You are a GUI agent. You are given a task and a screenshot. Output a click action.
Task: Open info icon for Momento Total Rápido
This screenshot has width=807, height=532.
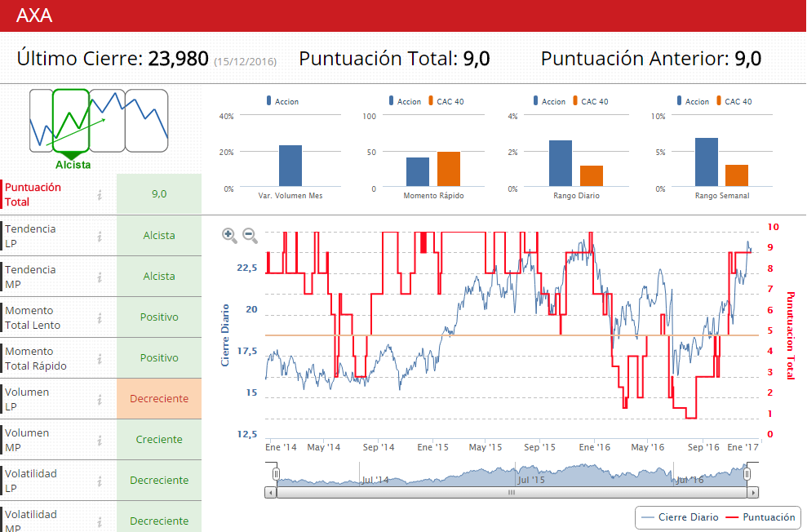click(x=100, y=359)
